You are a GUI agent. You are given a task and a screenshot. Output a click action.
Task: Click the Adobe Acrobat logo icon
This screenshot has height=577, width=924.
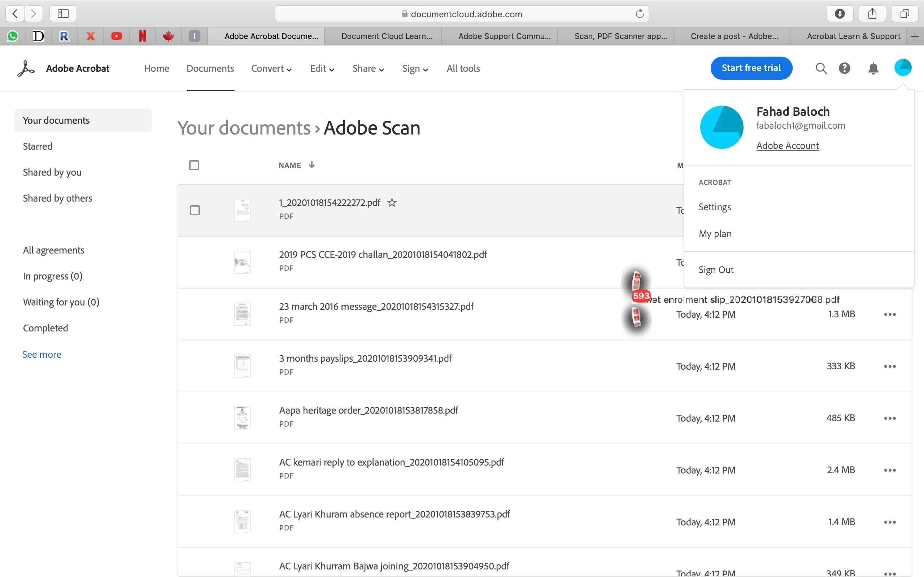(26, 68)
